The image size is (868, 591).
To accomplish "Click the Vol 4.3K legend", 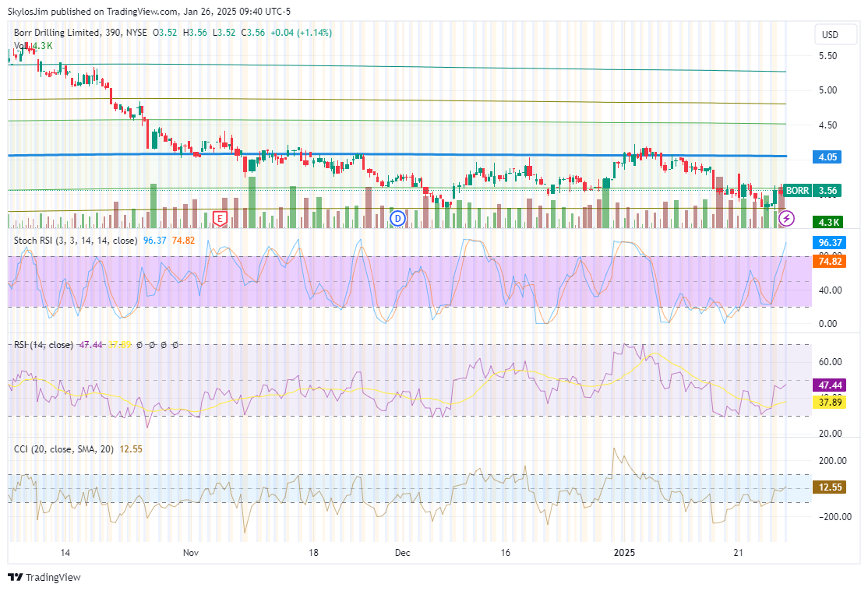I will pos(34,46).
